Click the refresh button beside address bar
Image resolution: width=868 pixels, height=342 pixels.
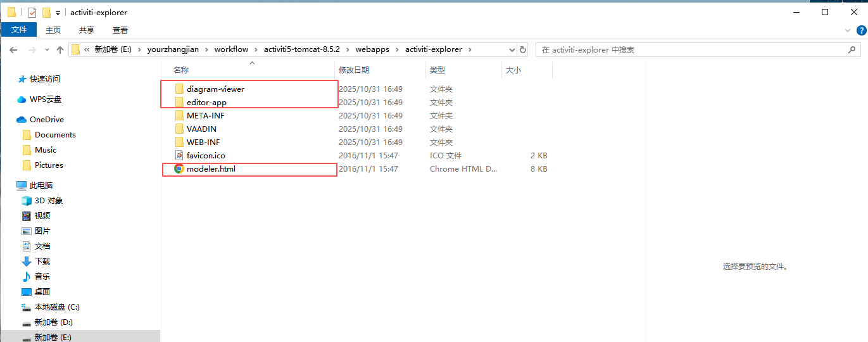coord(523,49)
